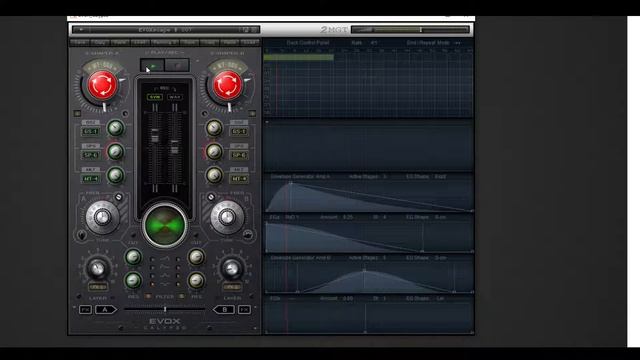The width and height of the screenshot is (640, 360).
Task: Toggle the left FX button next to A
Action: click(x=85, y=310)
